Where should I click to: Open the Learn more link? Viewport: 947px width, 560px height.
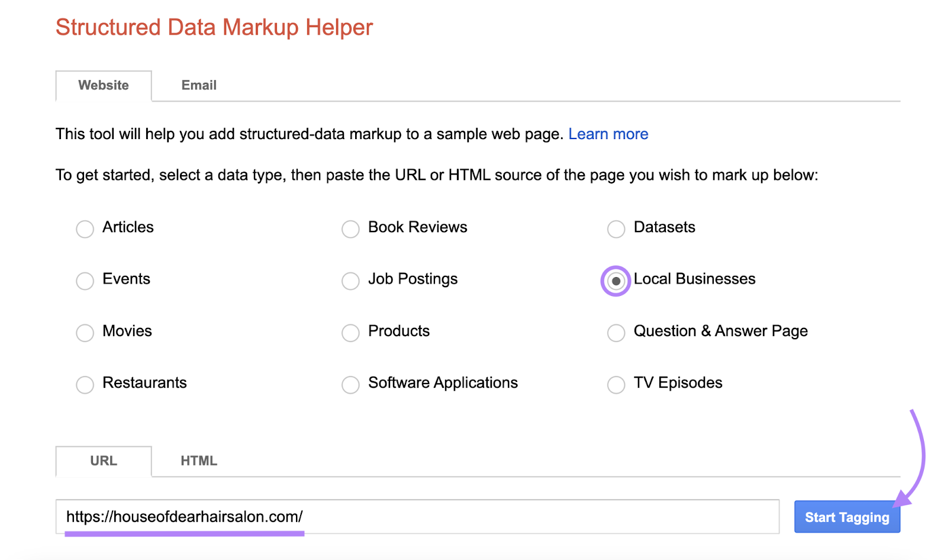pos(608,134)
